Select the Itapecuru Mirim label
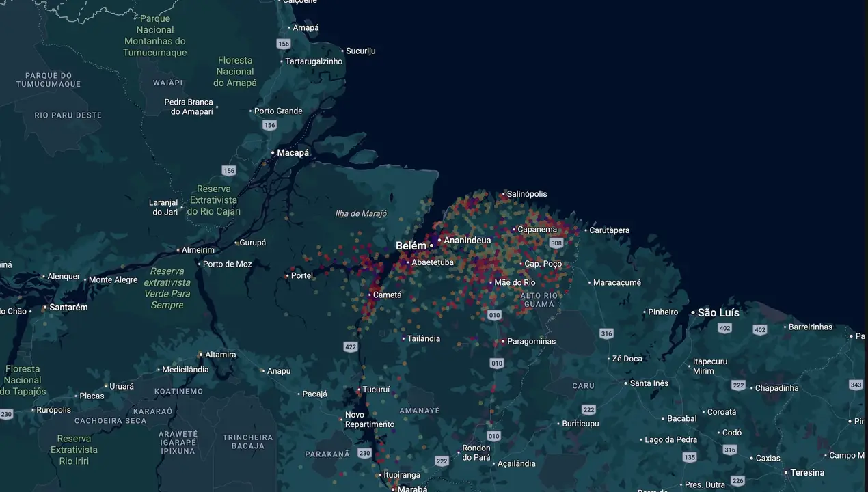 tap(710, 366)
